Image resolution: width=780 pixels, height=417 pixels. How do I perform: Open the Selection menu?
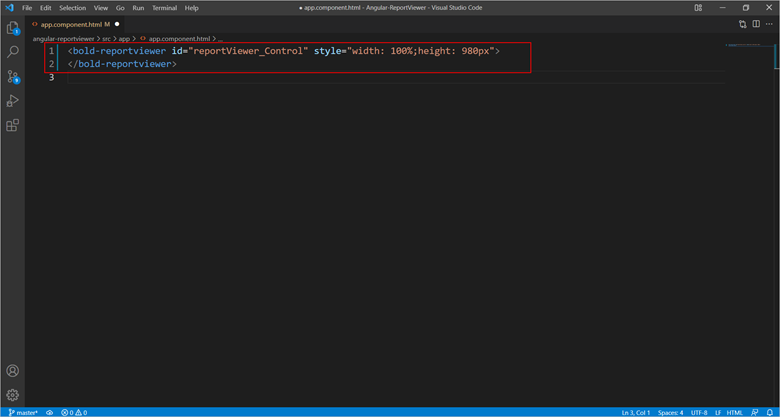(x=73, y=8)
